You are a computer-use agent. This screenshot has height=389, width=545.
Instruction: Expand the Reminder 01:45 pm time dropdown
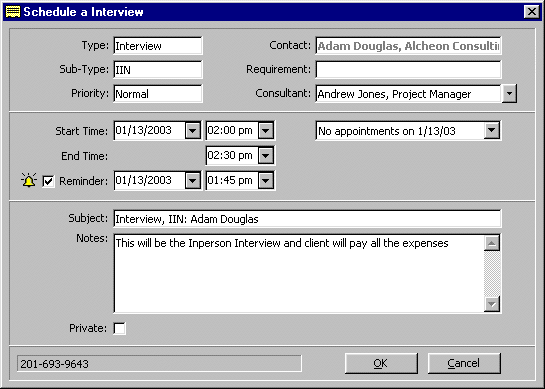[266, 180]
